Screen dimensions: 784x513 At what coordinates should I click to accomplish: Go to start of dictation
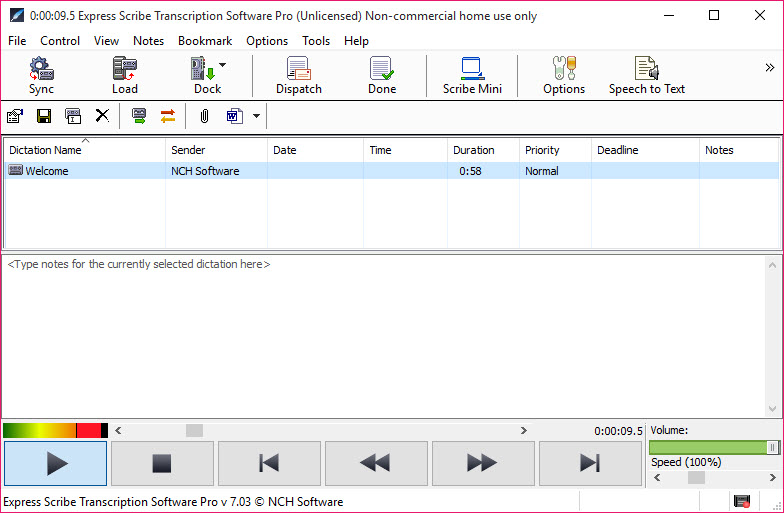[x=269, y=463]
